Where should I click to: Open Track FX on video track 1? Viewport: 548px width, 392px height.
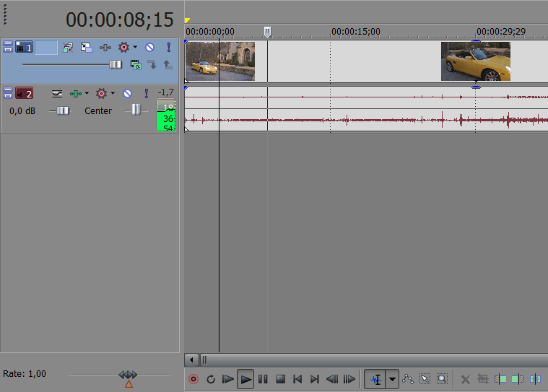[x=123, y=47]
